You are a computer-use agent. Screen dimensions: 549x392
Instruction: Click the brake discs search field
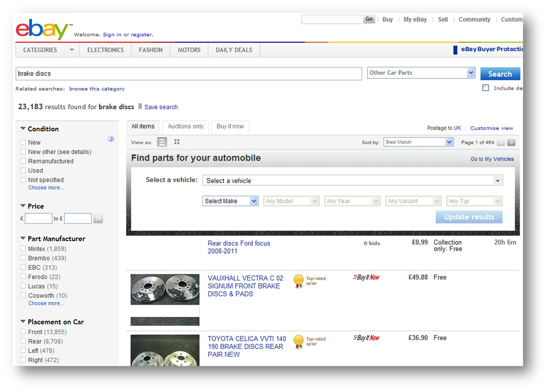pyautogui.click(x=189, y=74)
